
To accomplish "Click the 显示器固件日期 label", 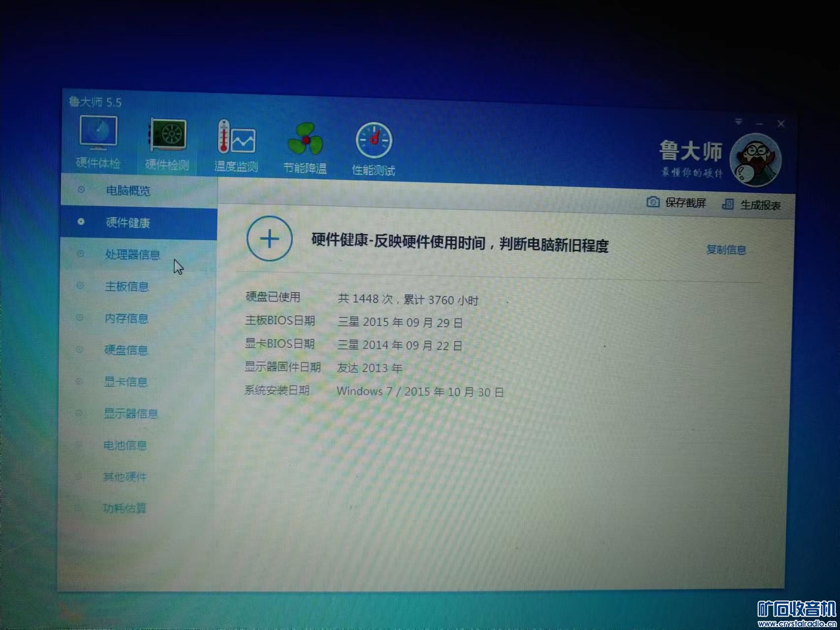I will (x=283, y=367).
